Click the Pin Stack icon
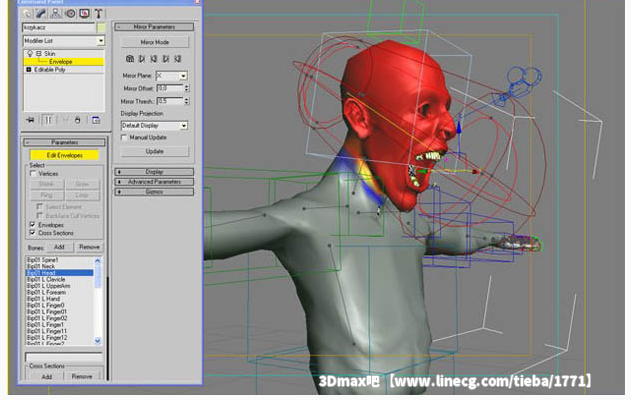Viewport: 631px width, 400px height. click(x=29, y=119)
